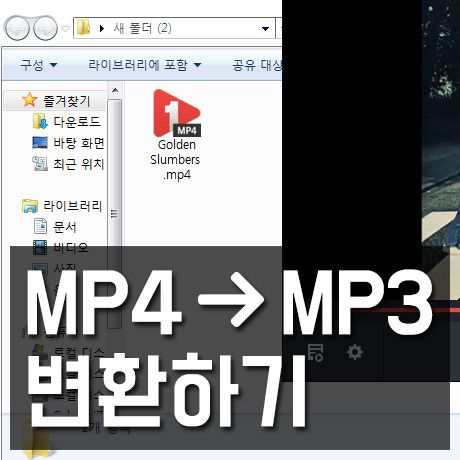460x460 pixels.
Task: Open the recent pages arrow beside the forward button
Action: (x=66, y=29)
